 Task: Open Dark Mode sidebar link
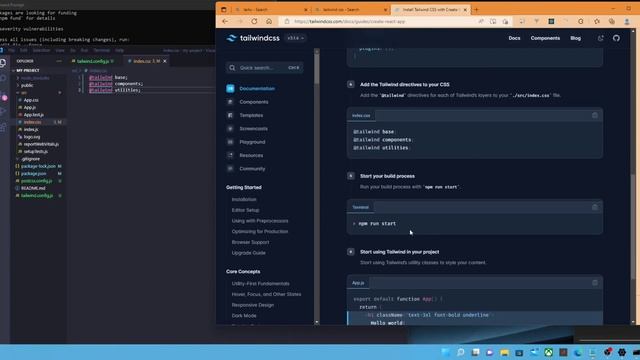pyautogui.click(x=244, y=316)
